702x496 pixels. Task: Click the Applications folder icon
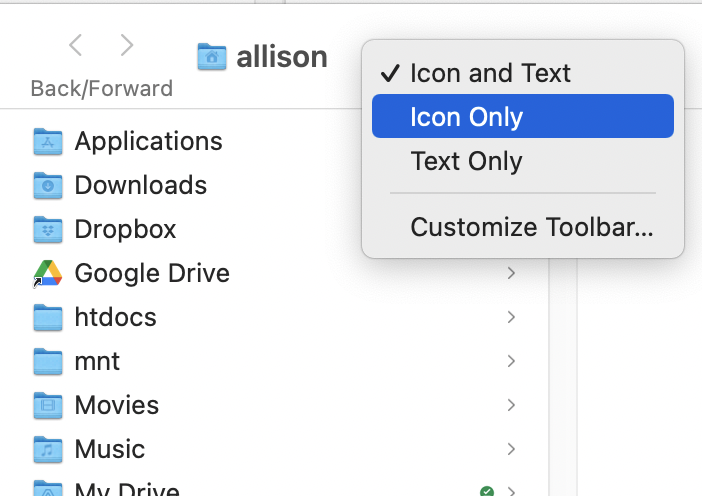pos(48,142)
